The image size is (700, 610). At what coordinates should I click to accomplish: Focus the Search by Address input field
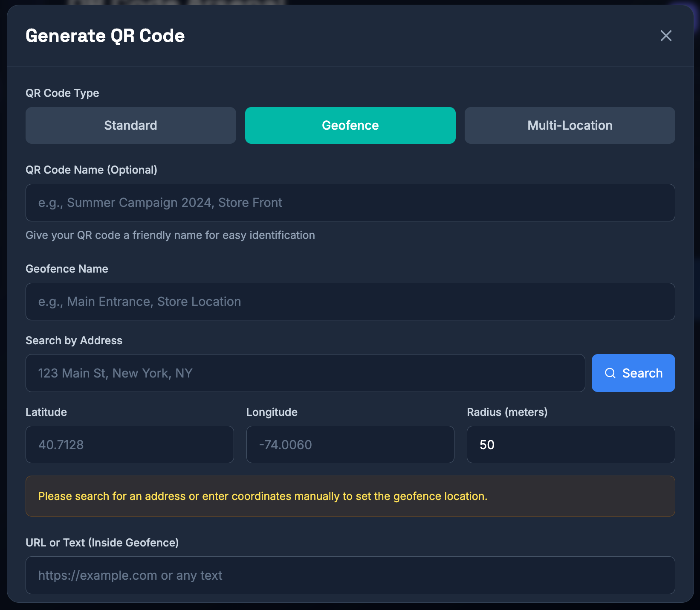[x=305, y=373]
